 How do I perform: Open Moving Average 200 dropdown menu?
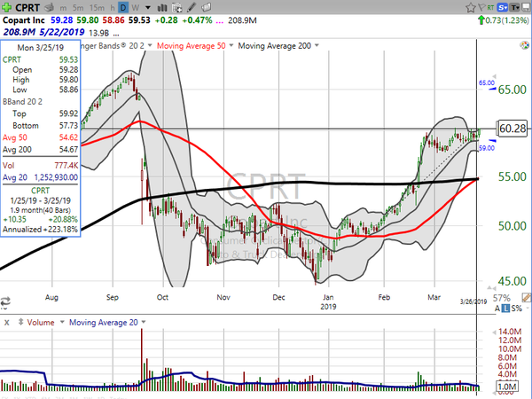click(317, 45)
